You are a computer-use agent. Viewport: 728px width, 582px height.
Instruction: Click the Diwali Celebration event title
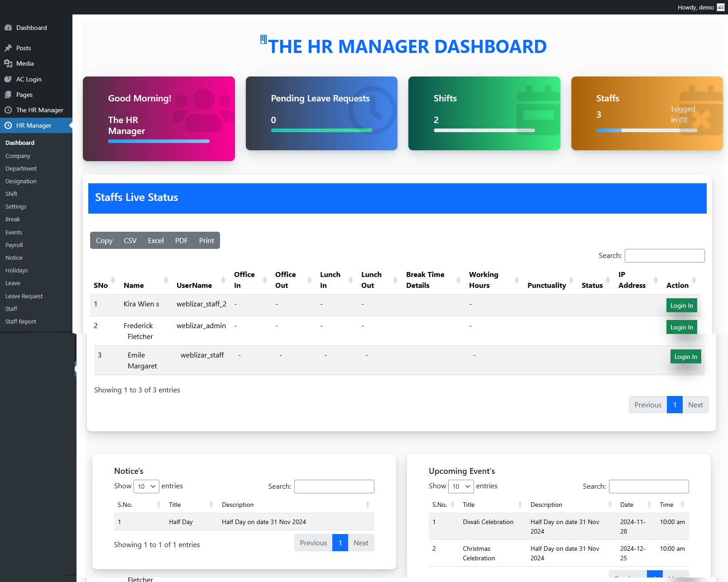(x=488, y=522)
